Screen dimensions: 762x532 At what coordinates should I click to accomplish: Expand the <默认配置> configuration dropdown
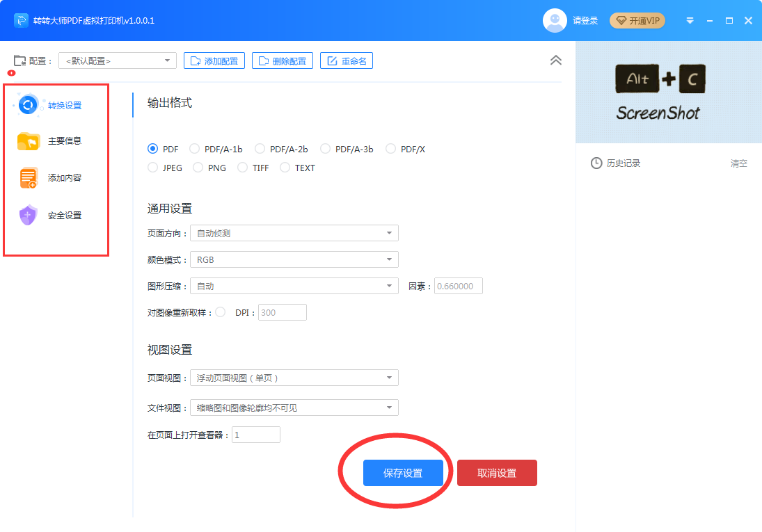pyautogui.click(x=116, y=61)
